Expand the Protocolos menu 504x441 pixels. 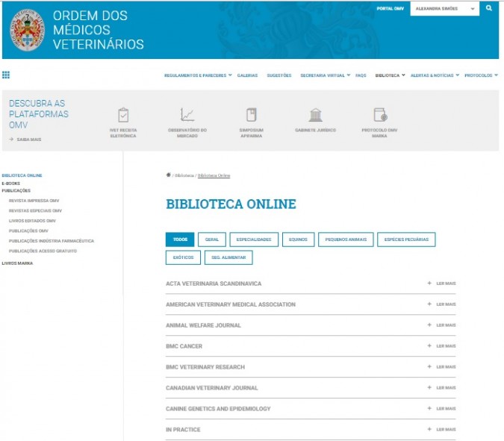coord(481,75)
